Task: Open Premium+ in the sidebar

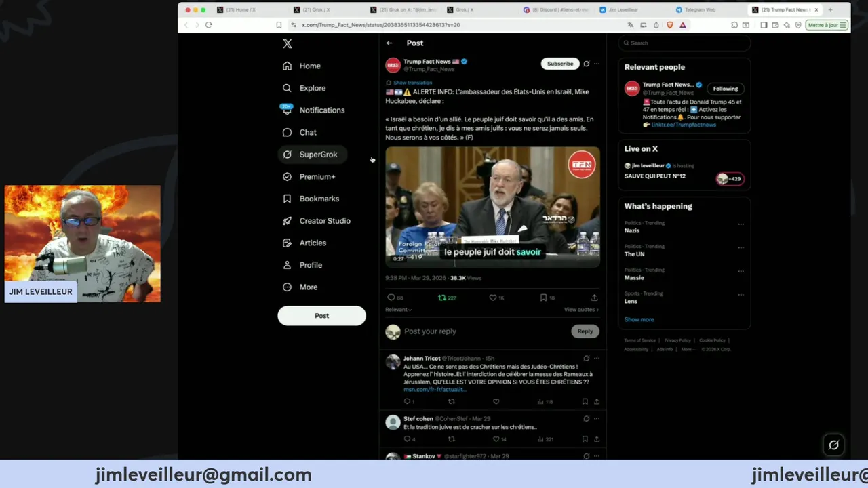Action: [x=309, y=176]
